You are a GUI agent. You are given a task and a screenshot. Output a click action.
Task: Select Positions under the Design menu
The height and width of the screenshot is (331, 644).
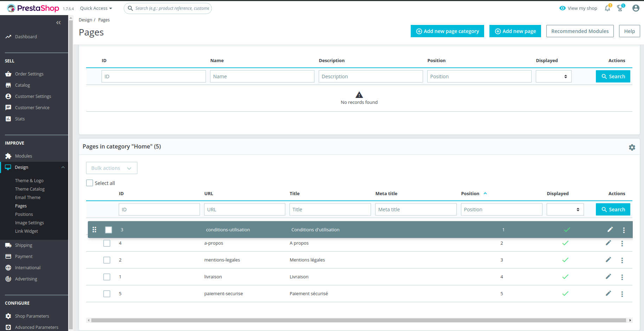click(x=24, y=214)
